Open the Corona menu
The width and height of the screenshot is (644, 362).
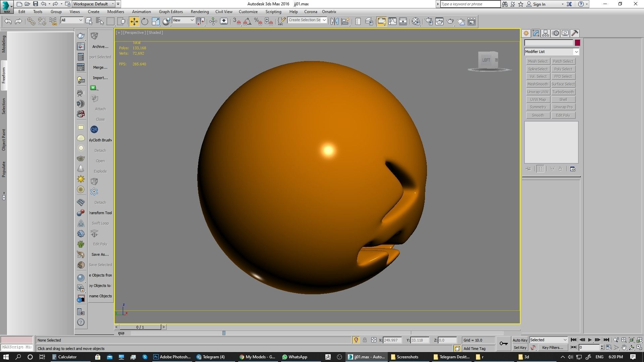pyautogui.click(x=311, y=12)
